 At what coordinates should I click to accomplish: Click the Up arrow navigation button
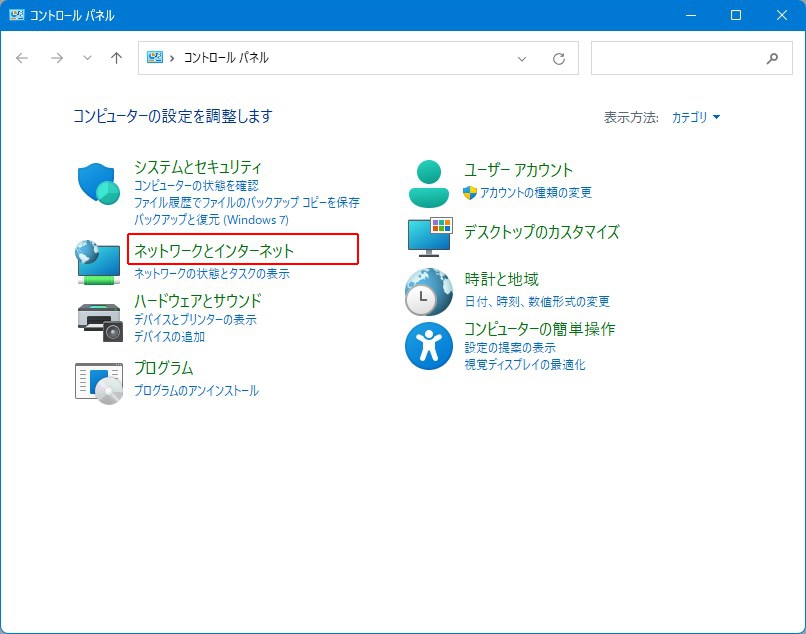click(116, 58)
